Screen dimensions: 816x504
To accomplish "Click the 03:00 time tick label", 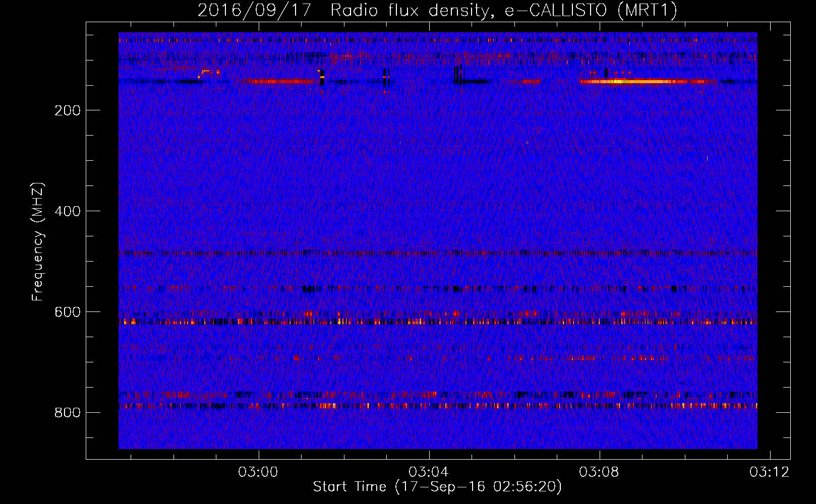I will tap(258, 472).
